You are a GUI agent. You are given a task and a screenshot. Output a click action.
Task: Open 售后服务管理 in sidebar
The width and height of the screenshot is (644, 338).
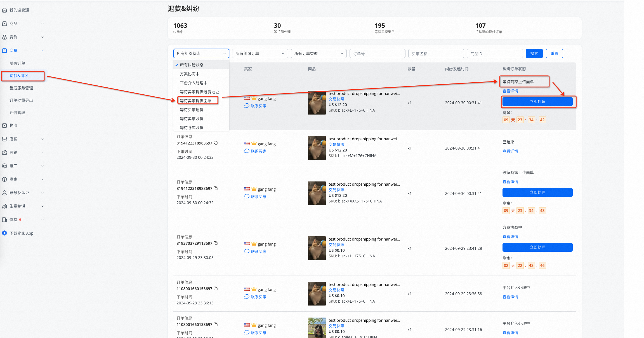[21, 88]
